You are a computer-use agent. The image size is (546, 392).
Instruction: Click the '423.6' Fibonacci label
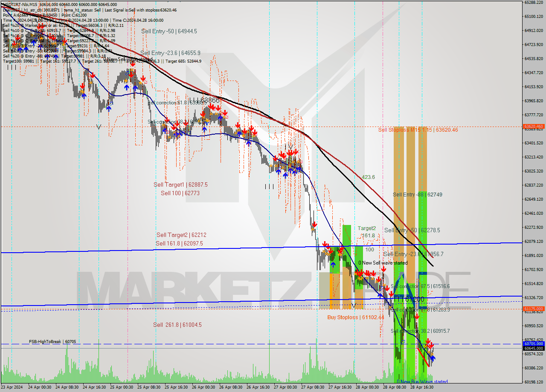pos(368,177)
